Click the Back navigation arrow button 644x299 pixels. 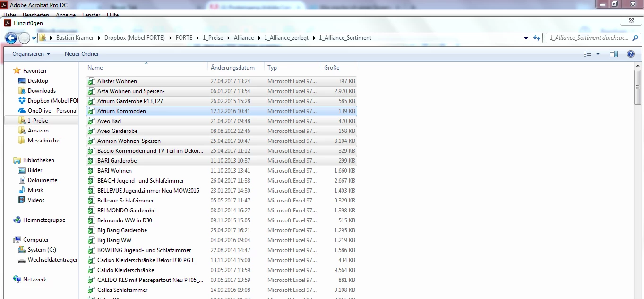[11, 38]
